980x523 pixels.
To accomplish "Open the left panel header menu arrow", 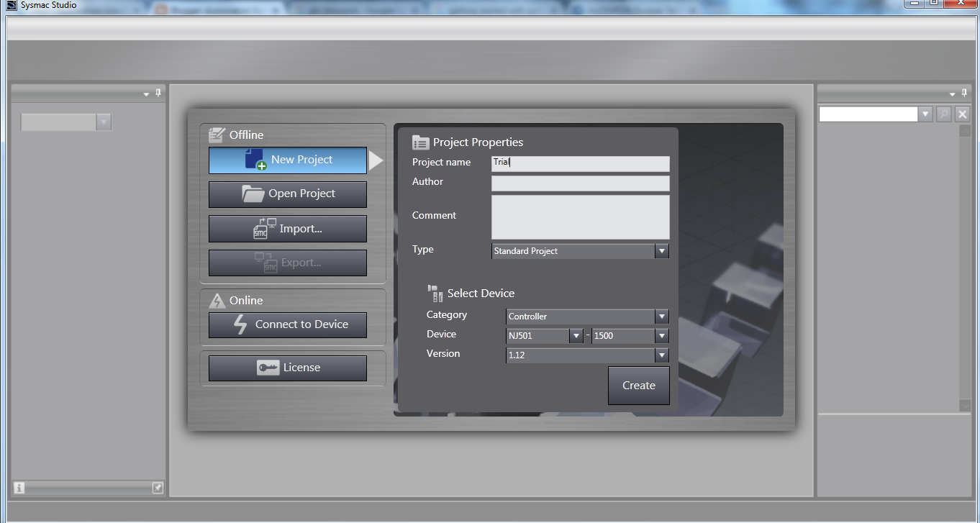I will click(x=147, y=94).
